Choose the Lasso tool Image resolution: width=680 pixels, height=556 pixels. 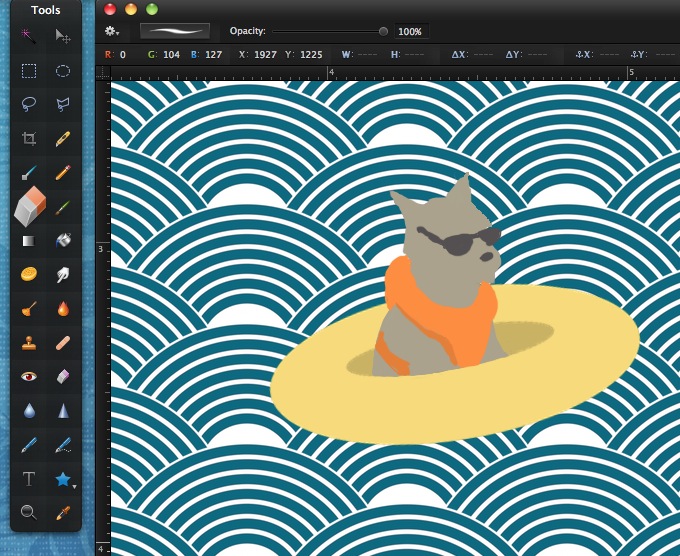(29, 104)
